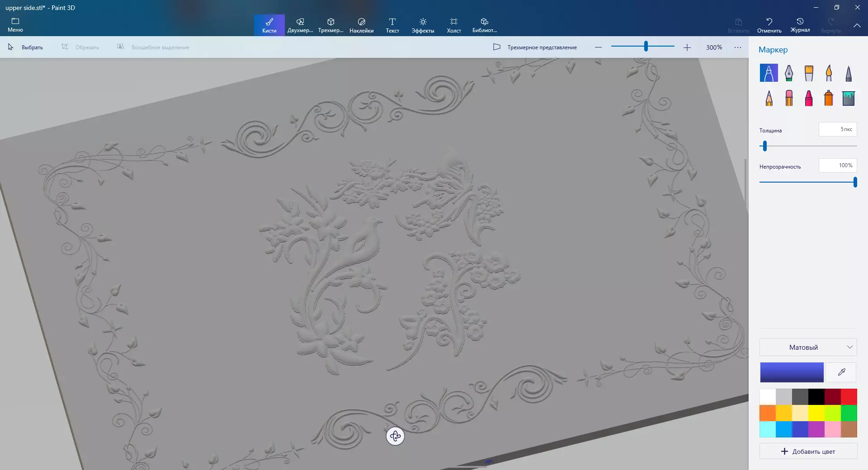The height and width of the screenshot is (470, 868).
Task: Select the Watercolor brush tool
Action: click(829, 73)
